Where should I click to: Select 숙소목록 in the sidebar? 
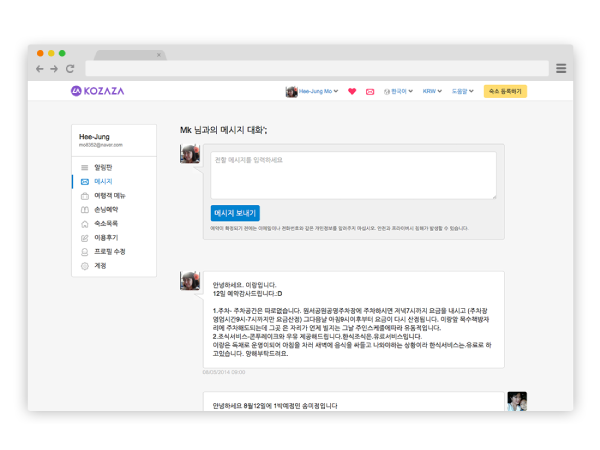point(106,223)
